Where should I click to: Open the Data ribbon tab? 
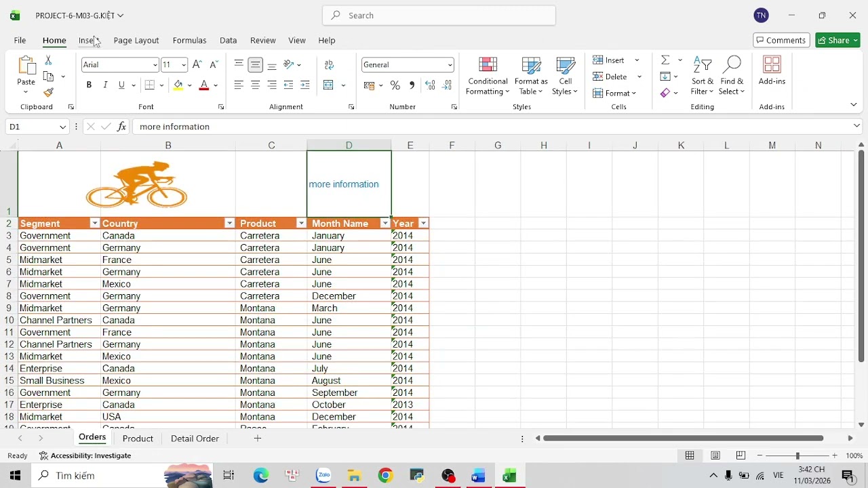click(x=229, y=41)
